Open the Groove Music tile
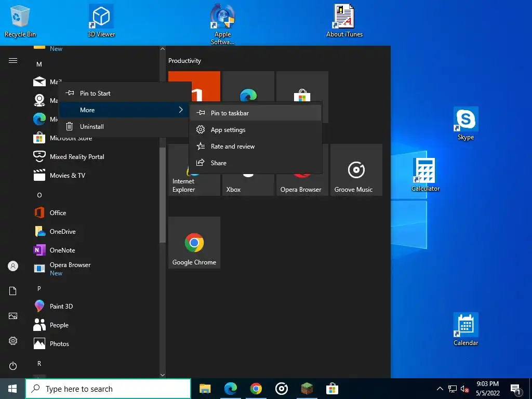This screenshot has height=399, width=532. coord(356,170)
